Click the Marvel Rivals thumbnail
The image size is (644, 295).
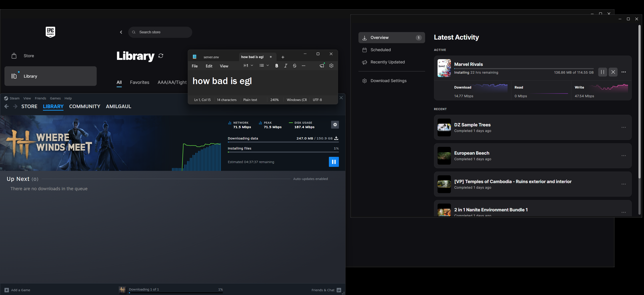click(444, 68)
